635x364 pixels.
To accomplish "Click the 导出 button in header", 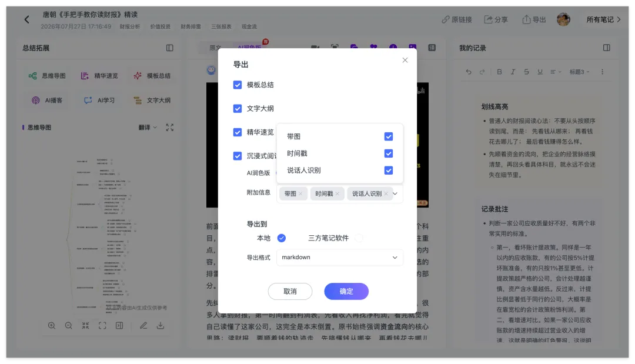I will pyautogui.click(x=534, y=19).
